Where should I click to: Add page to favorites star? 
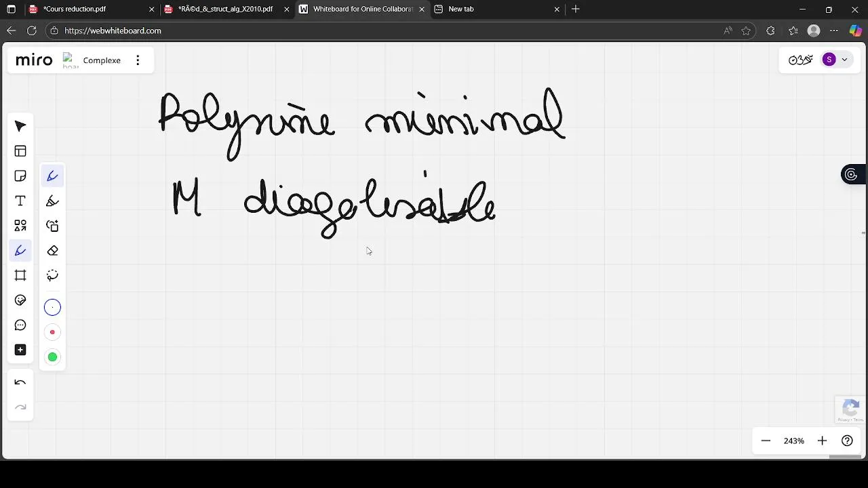[x=746, y=30]
